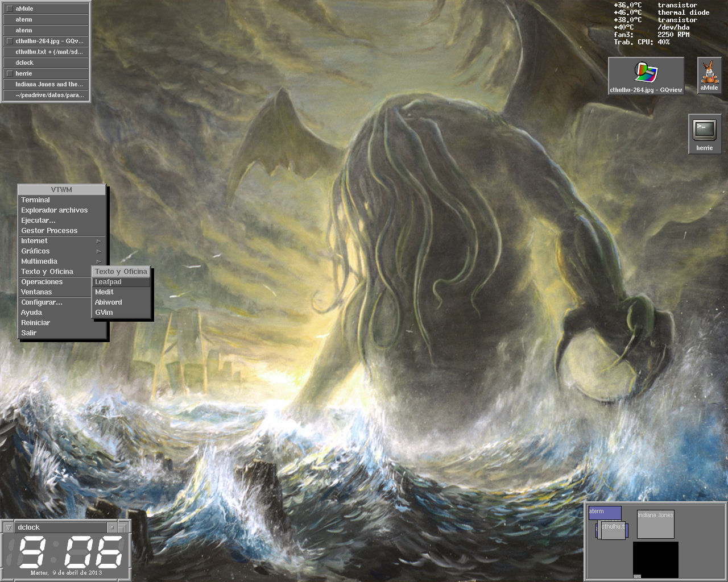
Task: Click the '+46.0°C thermal diode' sensor reading
Action: (x=661, y=13)
